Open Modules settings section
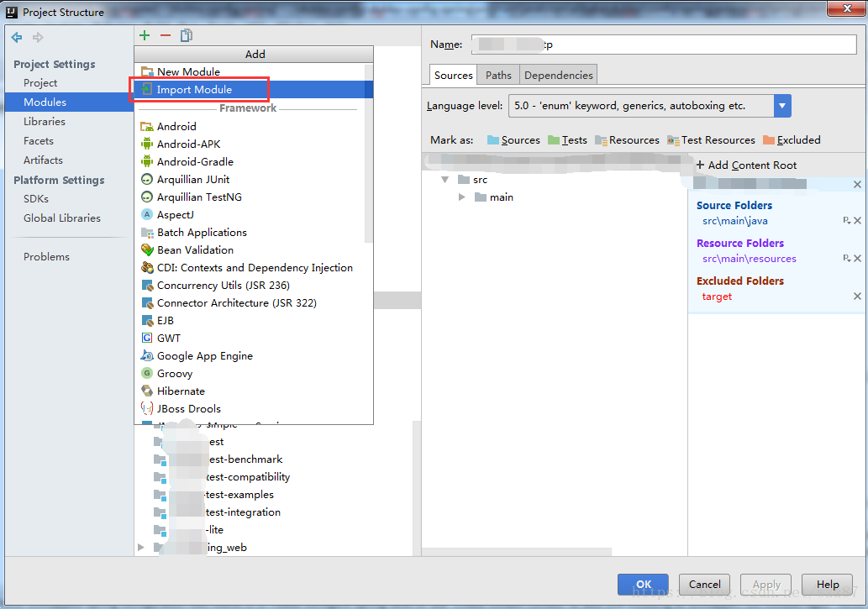Image resolution: width=868 pixels, height=609 pixels. click(69, 102)
